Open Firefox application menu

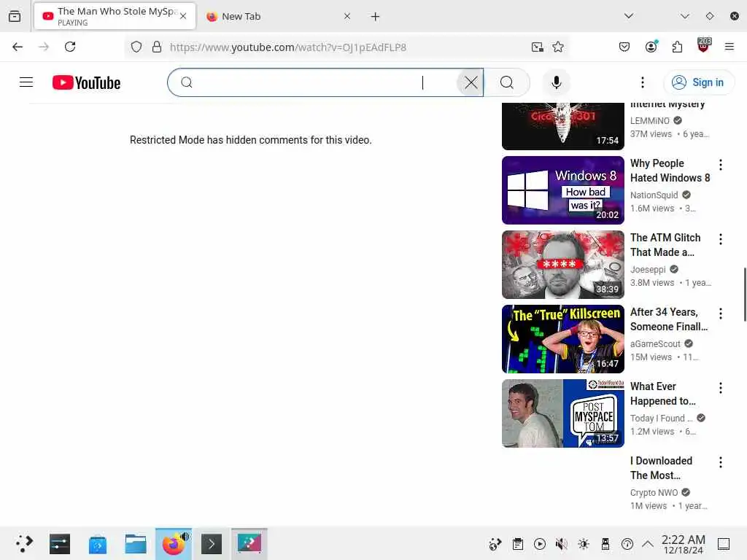pos(729,47)
